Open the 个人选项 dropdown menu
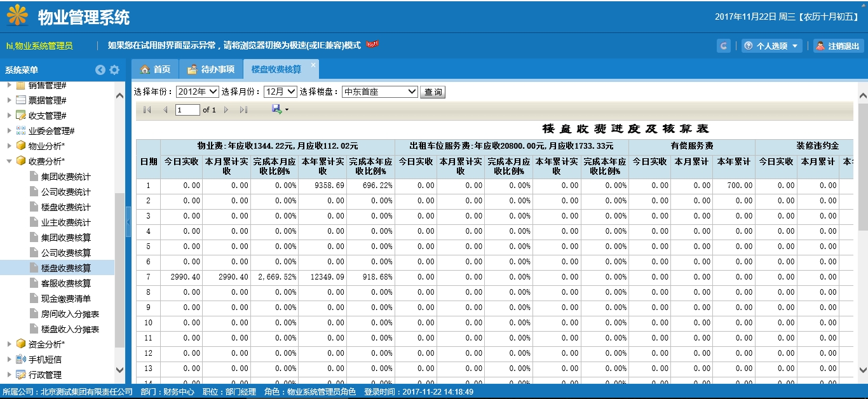868x399 pixels. pos(771,46)
